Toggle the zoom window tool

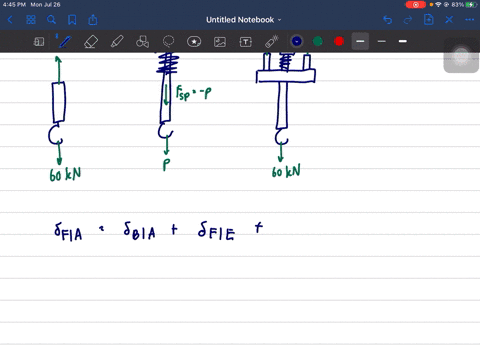click(39, 42)
